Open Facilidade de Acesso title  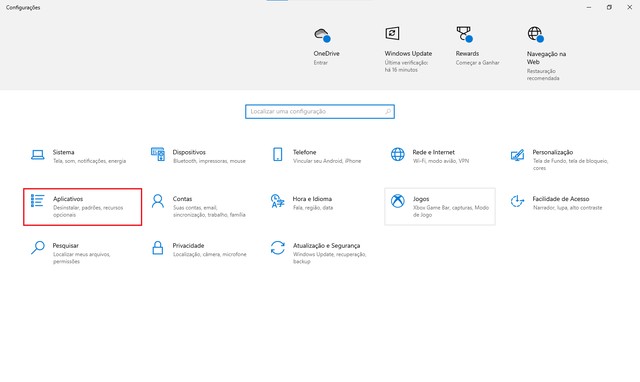[560, 199]
